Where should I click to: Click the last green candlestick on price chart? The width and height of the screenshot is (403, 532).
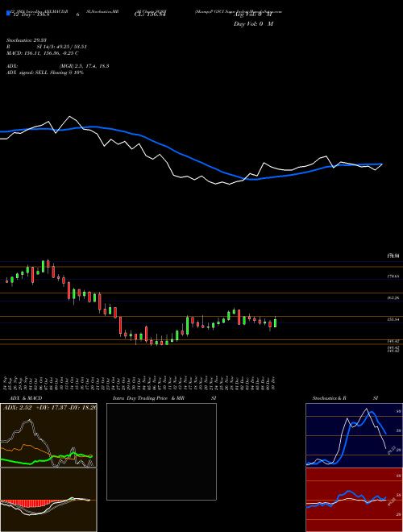pos(275,322)
